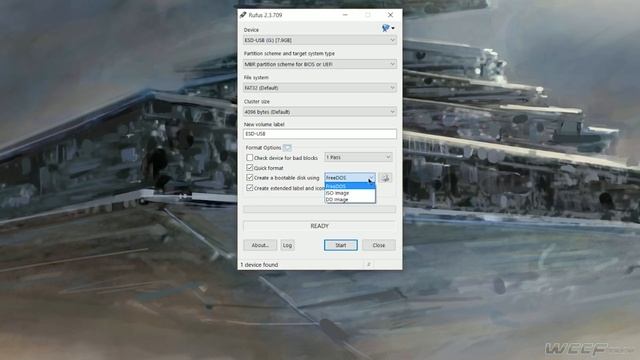Enable Check device for bad blocks

click(x=249, y=158)
